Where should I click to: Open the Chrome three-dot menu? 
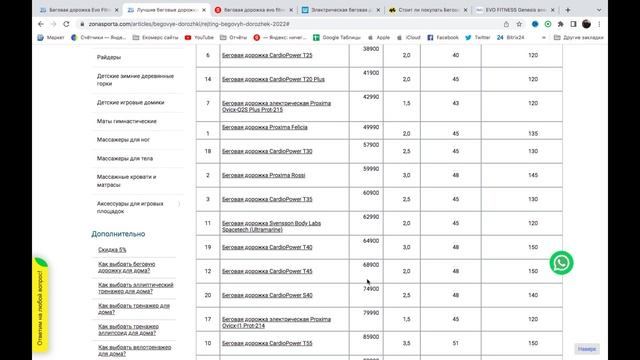pos(599,24)
